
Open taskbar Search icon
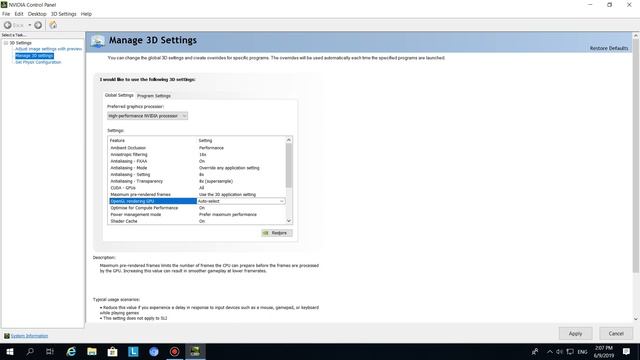(30, 351)
